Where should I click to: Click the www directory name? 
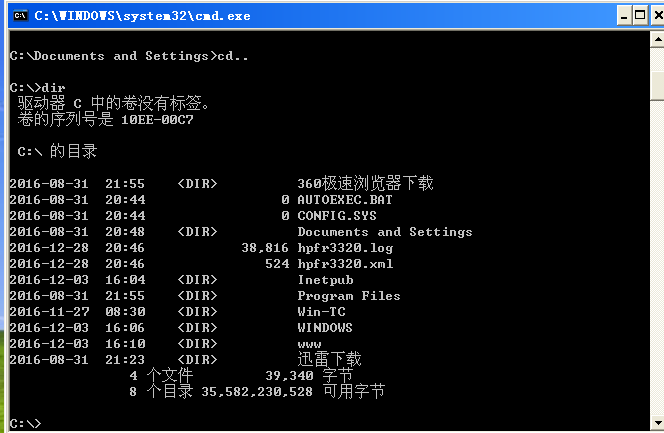[x=309, y=345]
